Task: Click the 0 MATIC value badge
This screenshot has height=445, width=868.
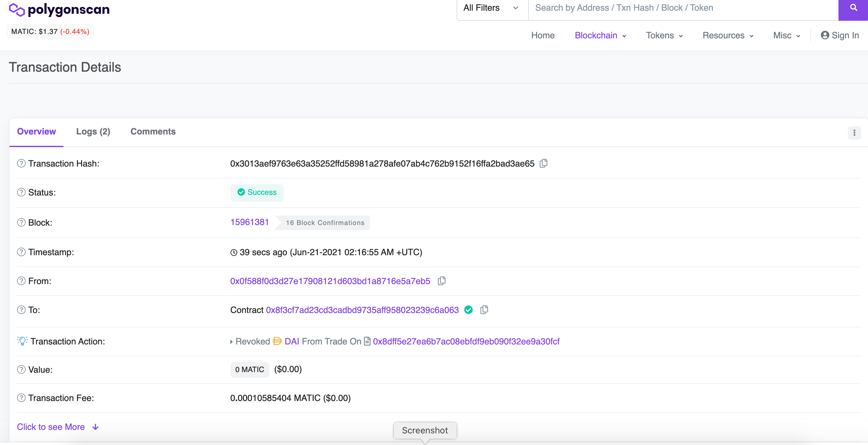Action: tap(250, 370)
